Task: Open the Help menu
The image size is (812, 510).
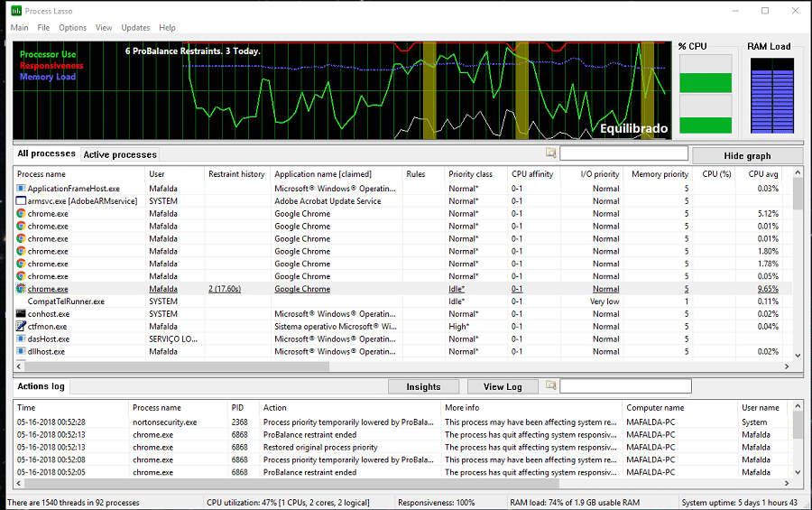Action: pos(167,27)
